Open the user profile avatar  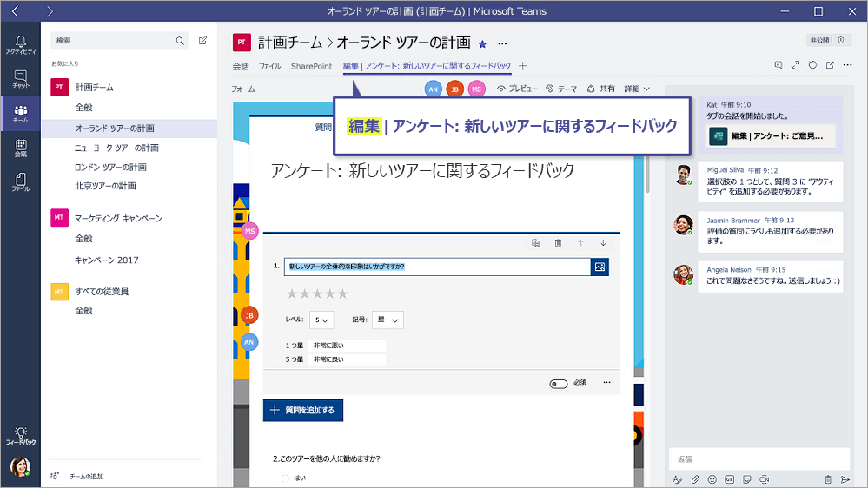21,467
